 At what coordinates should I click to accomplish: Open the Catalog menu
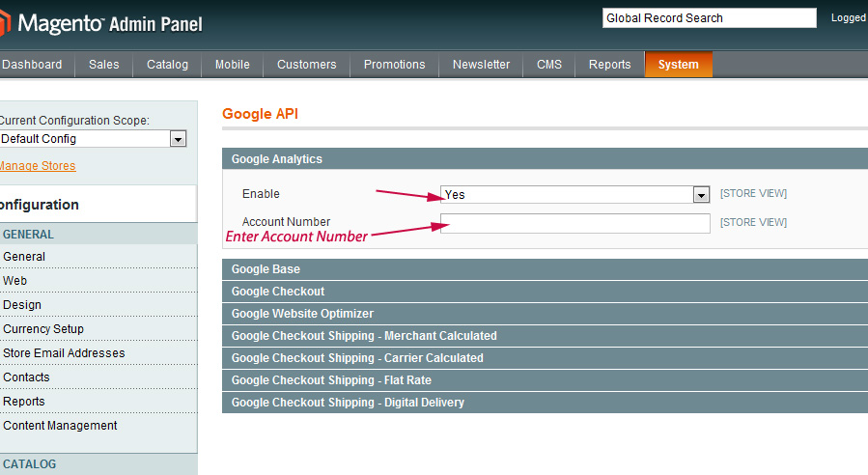(167, 65)
